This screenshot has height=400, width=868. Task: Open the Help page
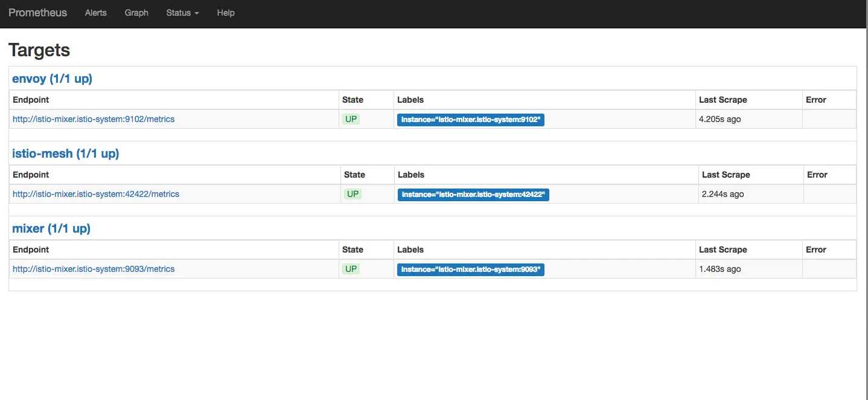tap(226, 13)
